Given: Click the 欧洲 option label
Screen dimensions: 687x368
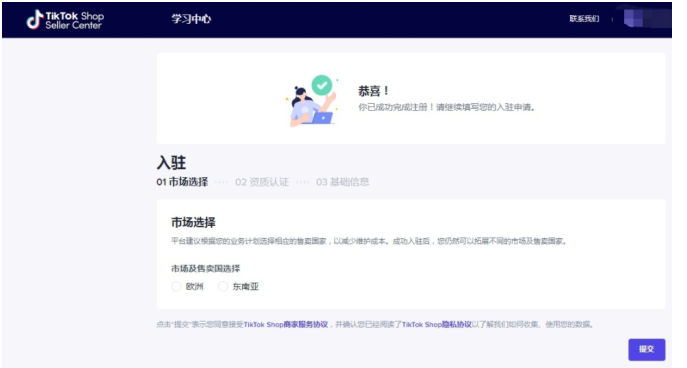Looking at the screenshot, I should click(195, 287).
